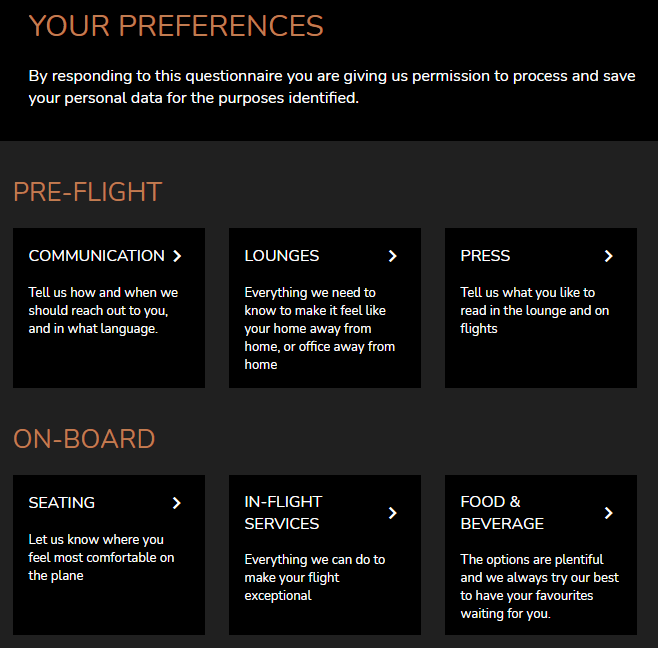Click the In-Flight Services card description
Image resolution: width=658 pixels, height=648 pixels.
coord(314,577)
